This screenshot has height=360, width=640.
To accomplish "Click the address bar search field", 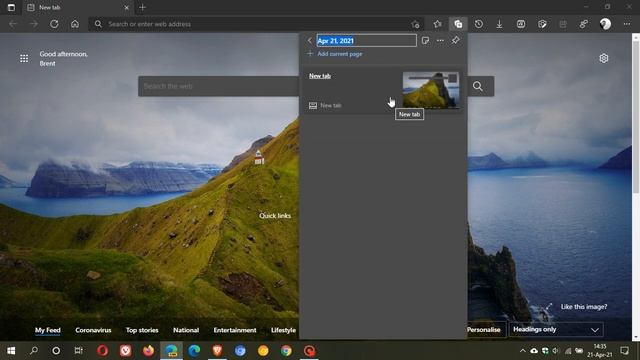I will point(257,24).
